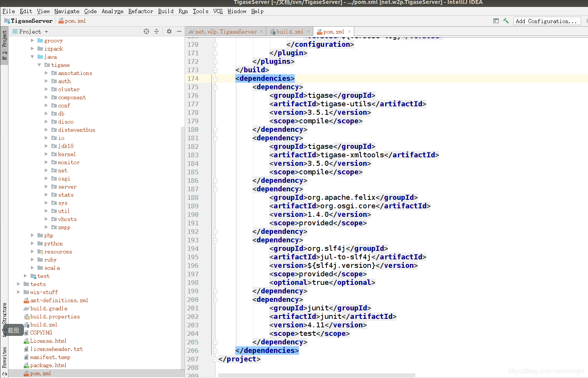The height and width of the screenshot is (378, 588).
Task: Click the green hammer build icon
Action: pos(506,21)
